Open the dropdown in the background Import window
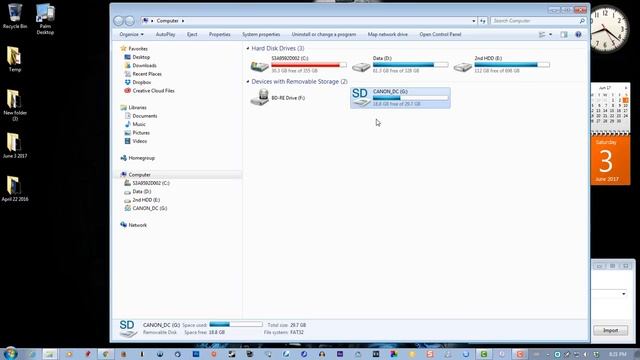The width and height of the screenshot is (640, 360). (624, 294)
